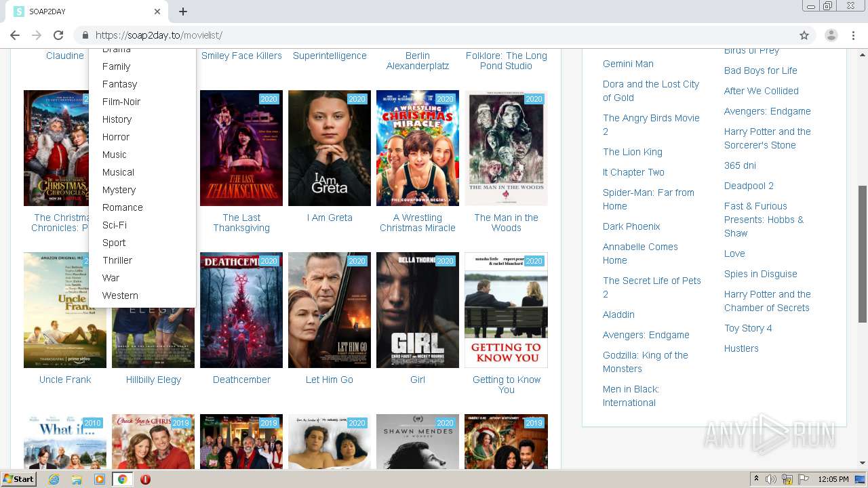This screenshot has width=868, height=488.
Task: Reload the page with the refresh icon
Action: pos(58,35)
